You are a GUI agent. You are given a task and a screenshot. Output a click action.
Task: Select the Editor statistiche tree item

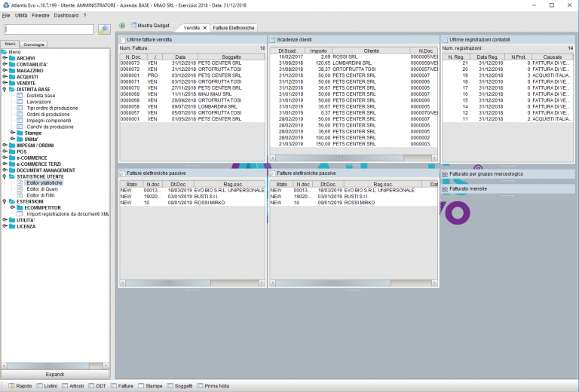[x=44, y=182]
